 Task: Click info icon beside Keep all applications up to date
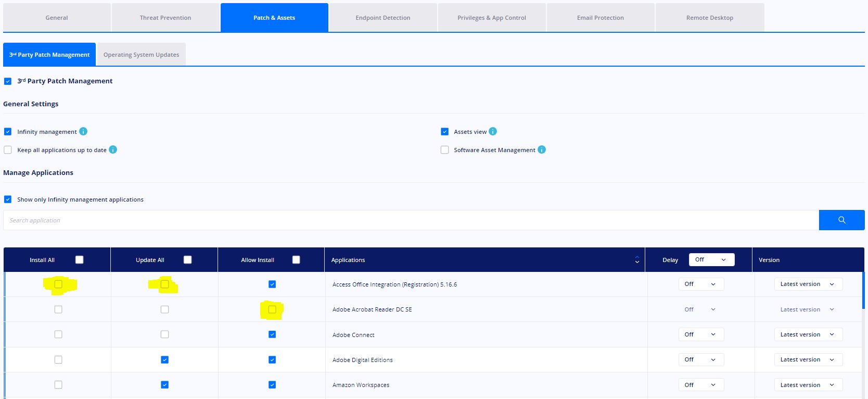[113, 149]
